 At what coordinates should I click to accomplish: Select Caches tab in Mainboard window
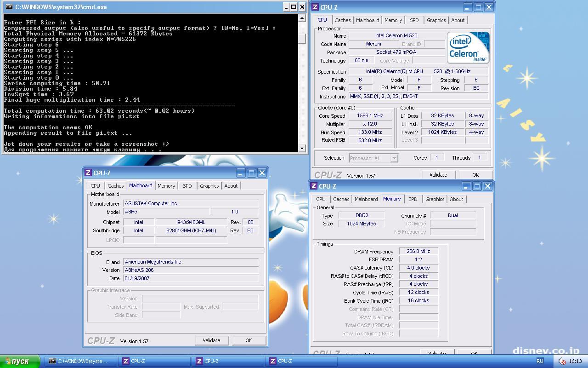click(x=116, y=186)
